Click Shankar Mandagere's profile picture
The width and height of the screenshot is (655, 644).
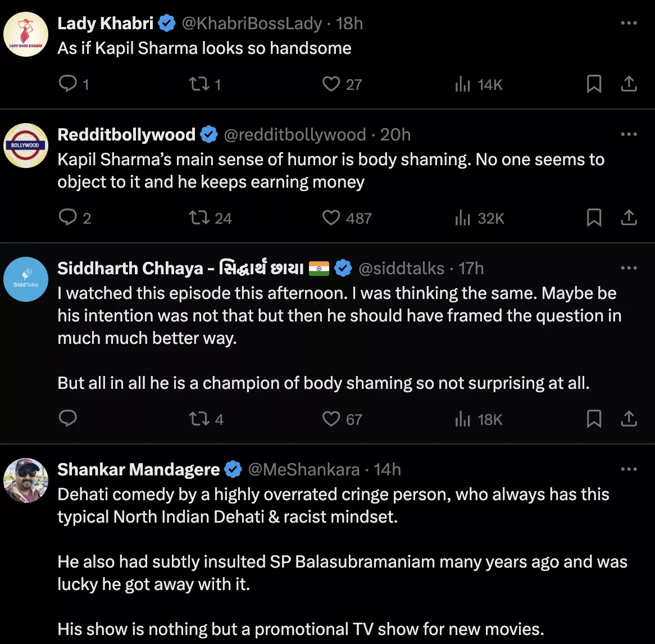pyautogui.click(x=26, y=480)
